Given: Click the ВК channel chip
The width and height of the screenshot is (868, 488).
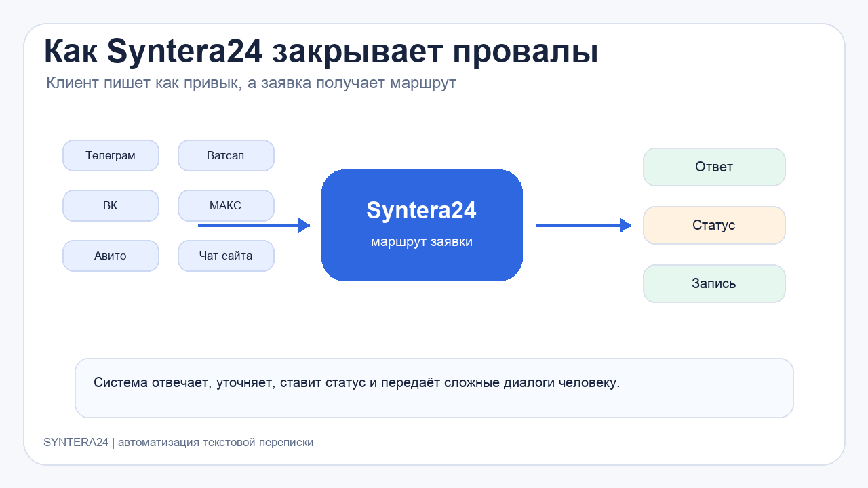Looking at the screenshot, I should point(111,205).
